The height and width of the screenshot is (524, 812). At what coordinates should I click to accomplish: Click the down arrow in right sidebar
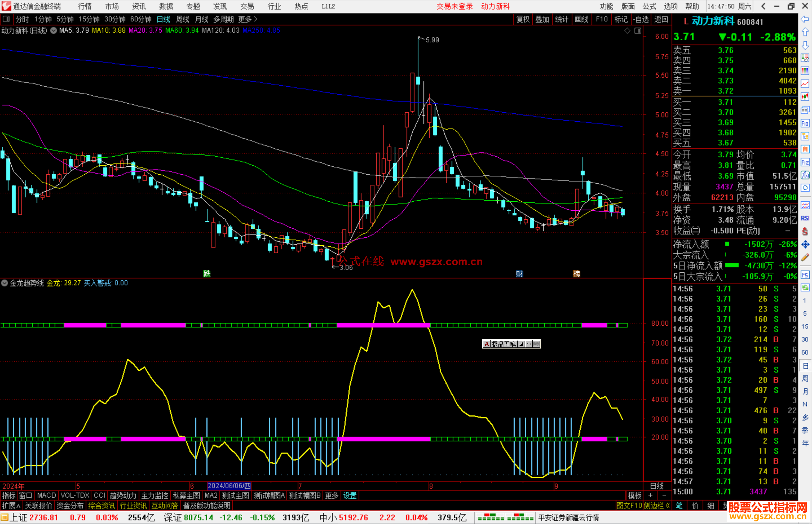(805, 45)
